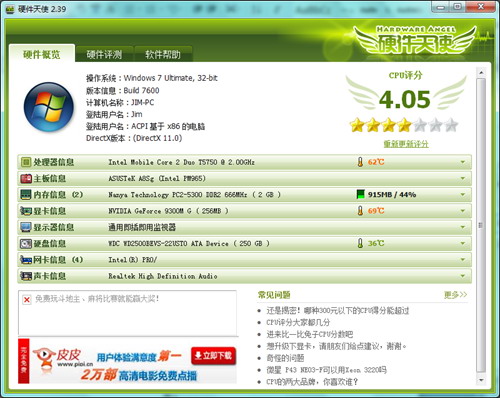The image size is (500, 398).
Task: Expand the 显示器信息 row arrow
Action: pos(463,227)
